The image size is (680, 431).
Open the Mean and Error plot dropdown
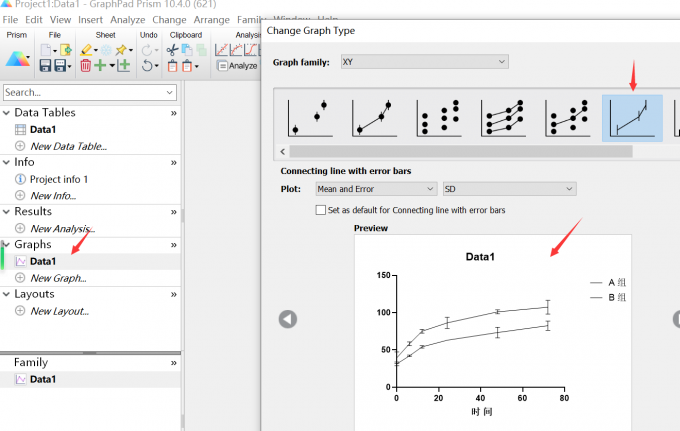[375, 188]
